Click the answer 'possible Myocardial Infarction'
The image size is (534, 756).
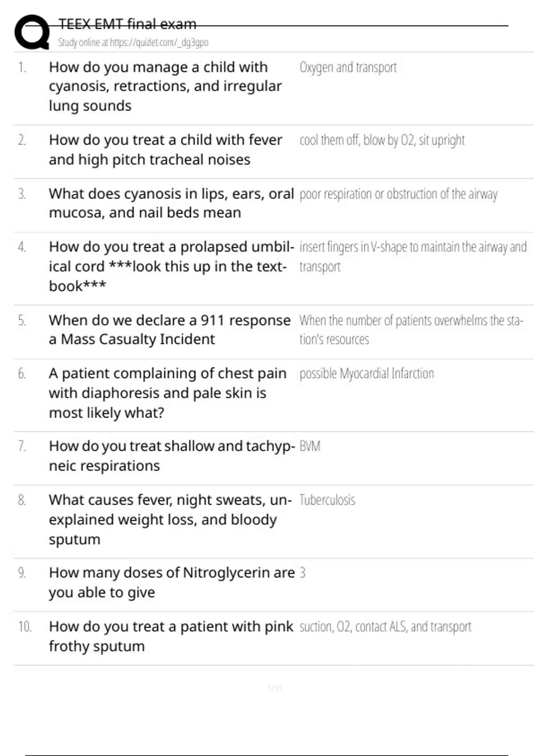[367, 374]
